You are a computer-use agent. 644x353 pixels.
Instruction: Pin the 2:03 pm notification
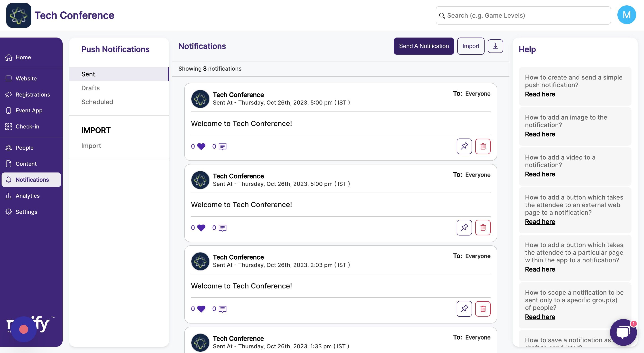pyautogui.click(x=464, y=309)
